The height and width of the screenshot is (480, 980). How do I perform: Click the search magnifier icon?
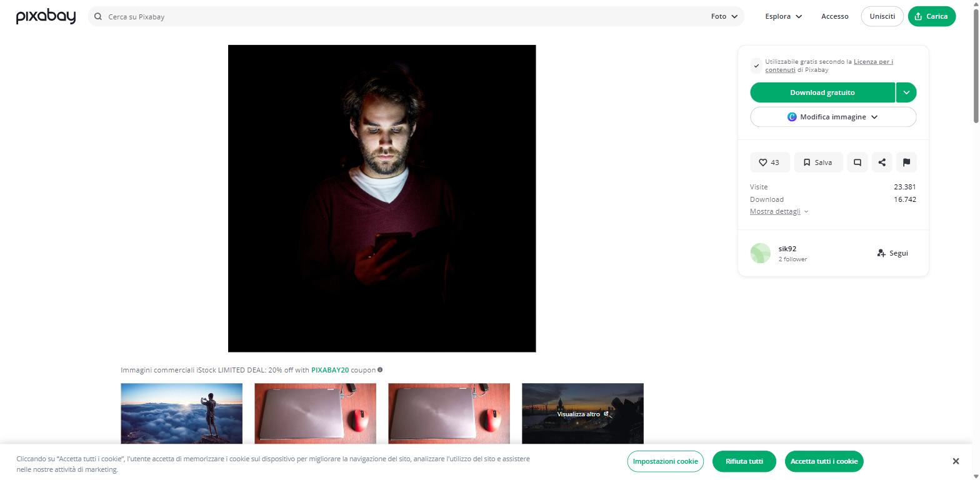[x=98, y=17]
